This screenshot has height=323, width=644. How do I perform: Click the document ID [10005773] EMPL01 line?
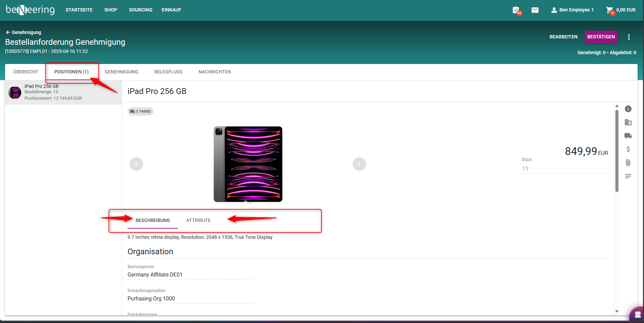[x=46, y=51]
